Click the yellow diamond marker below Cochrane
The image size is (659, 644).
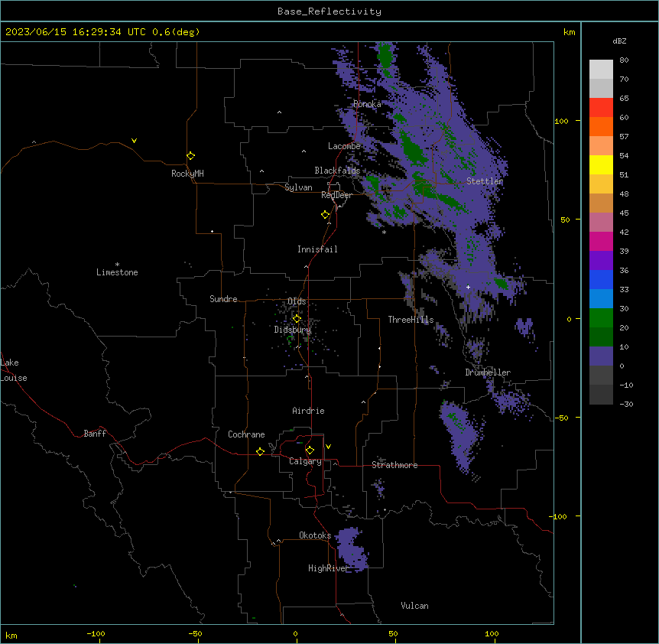[260, 451]
